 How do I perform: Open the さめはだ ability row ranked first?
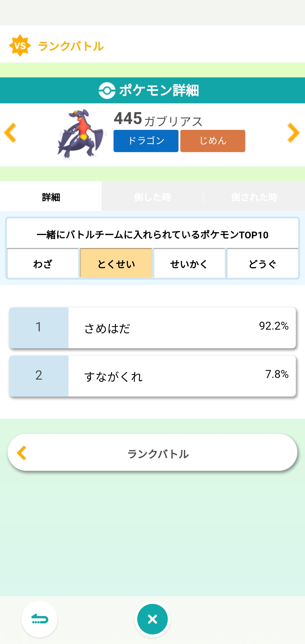[152, 328]
